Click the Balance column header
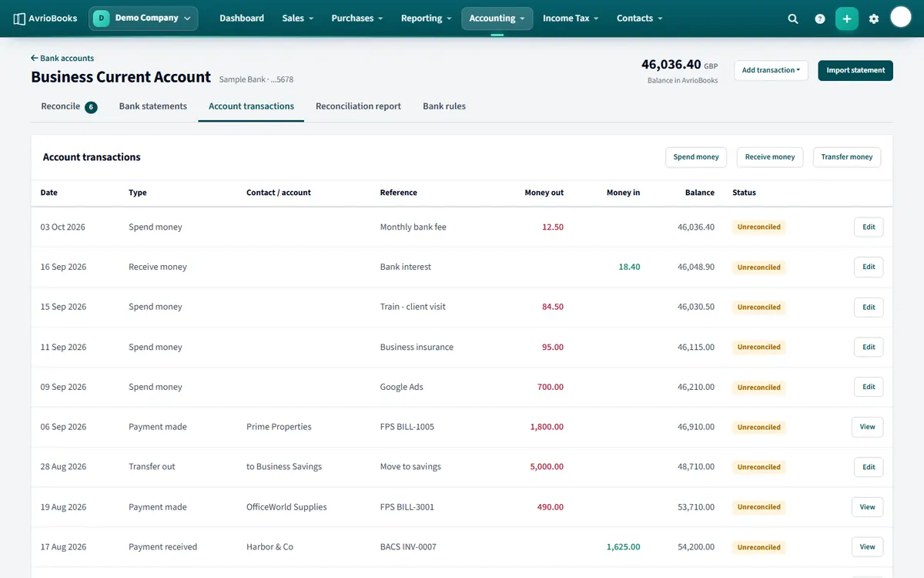This screenshot has height=578, width=924. [700, 193]
